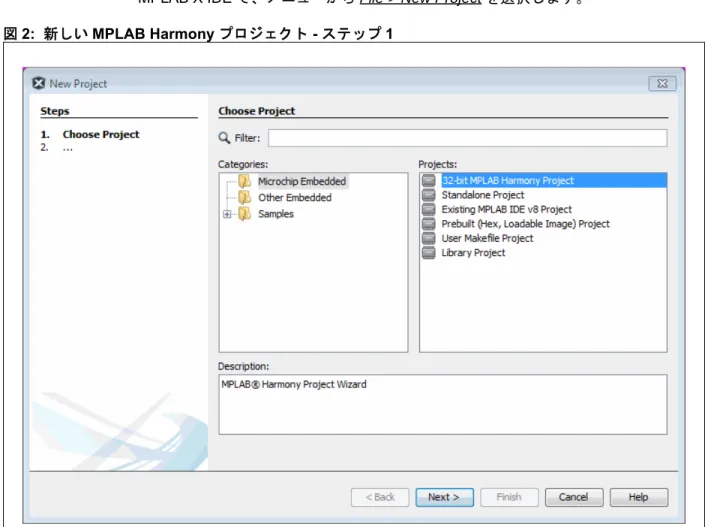Viewport: 711px width, 527px height.
Task: Click the Samples folder icon
Action: point(244,214)
